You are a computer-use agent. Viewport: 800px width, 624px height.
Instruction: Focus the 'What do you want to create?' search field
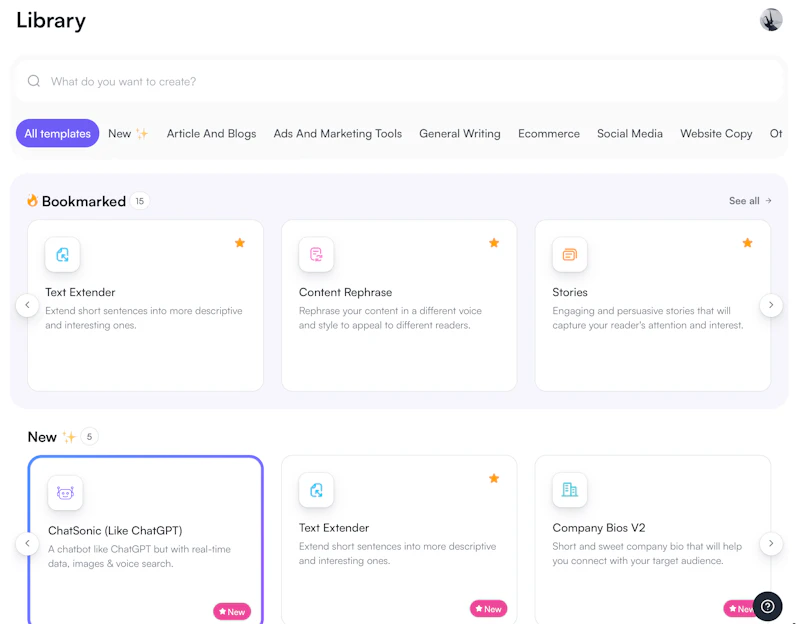400,81
